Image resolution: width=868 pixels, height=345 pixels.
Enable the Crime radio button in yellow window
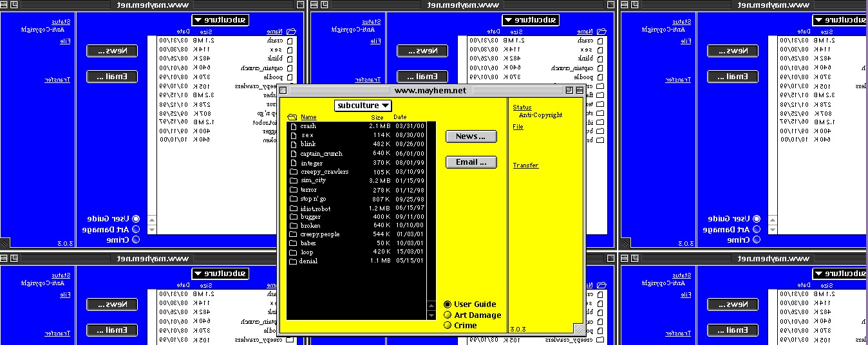448,326
